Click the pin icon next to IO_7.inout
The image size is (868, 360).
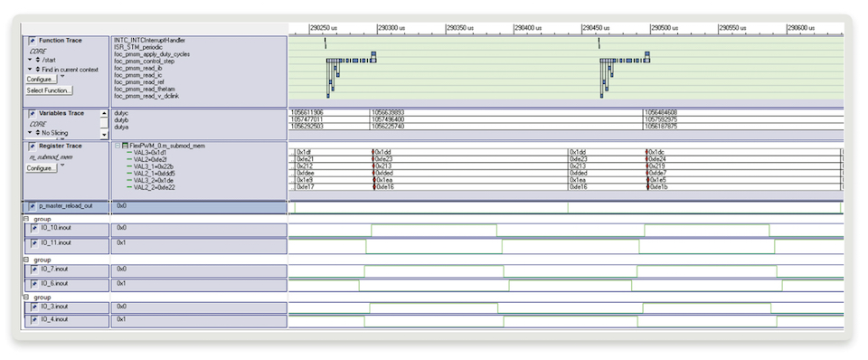(x=34, y=270)
